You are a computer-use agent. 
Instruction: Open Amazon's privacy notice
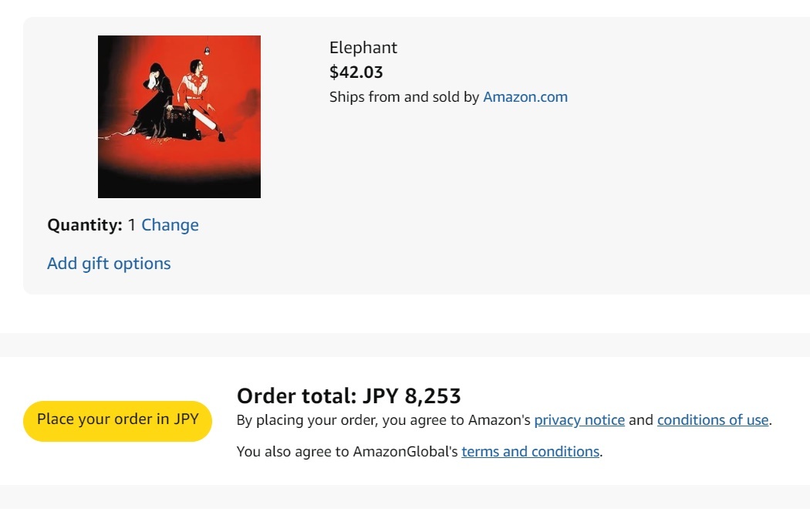[579, 420]
